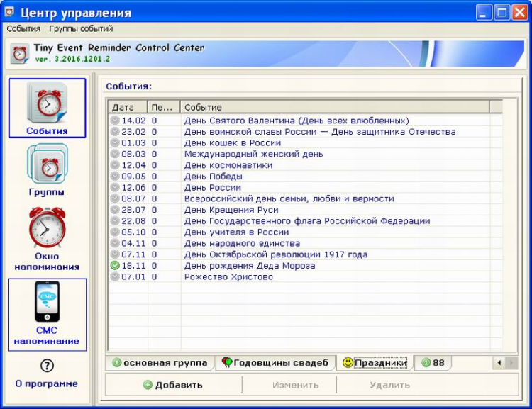
Task: Select the row День народного единства
Action: pos(305,243)
